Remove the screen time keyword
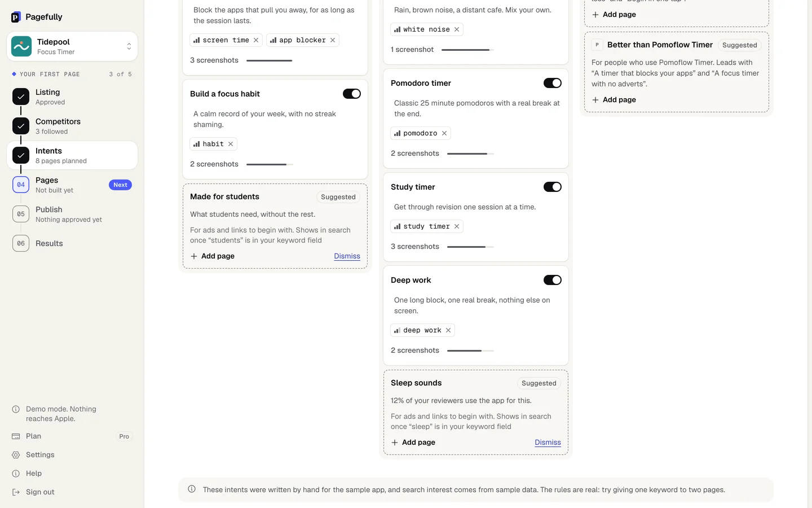Screen dimensions: 812x508 coord(256,40)
